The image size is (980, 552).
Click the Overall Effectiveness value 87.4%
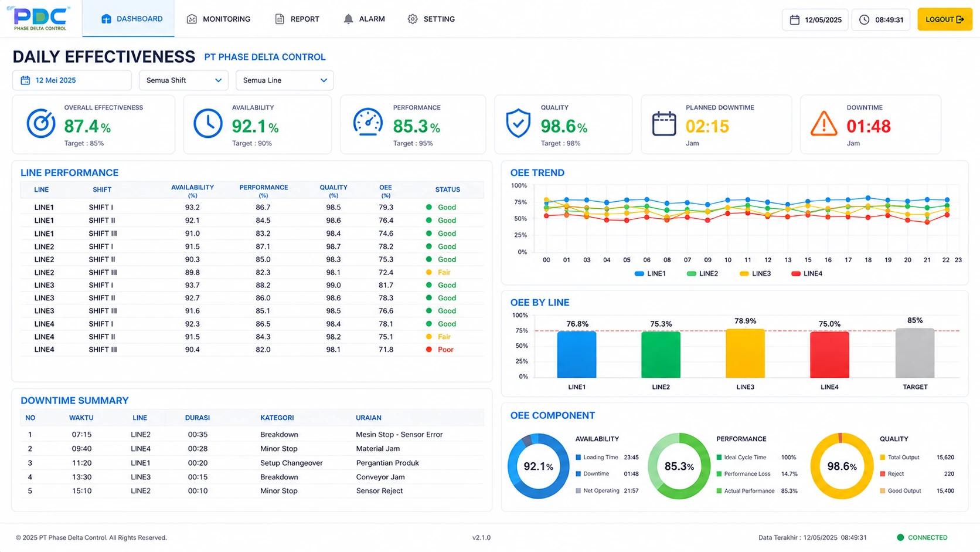coord(87,126)
